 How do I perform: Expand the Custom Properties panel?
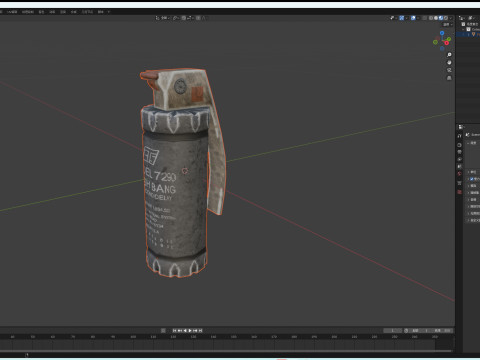[468, 220]
